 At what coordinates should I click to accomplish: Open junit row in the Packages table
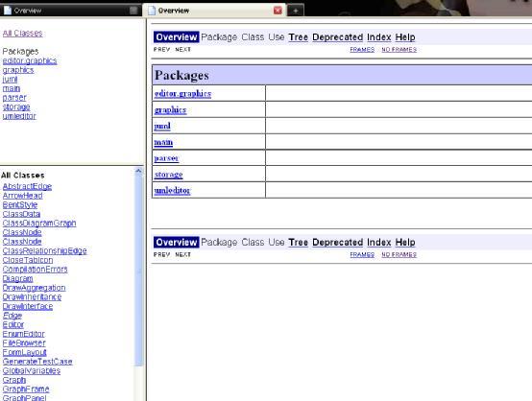pos(162,126)
